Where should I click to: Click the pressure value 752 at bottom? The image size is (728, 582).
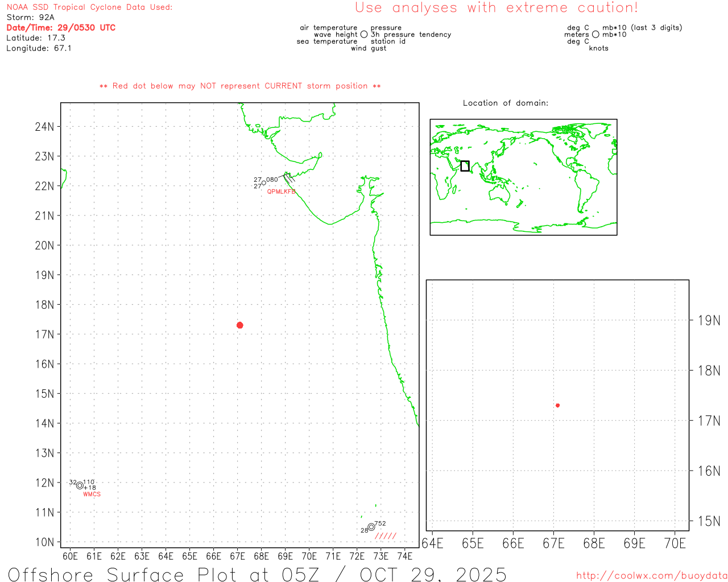tap(380, 523)
